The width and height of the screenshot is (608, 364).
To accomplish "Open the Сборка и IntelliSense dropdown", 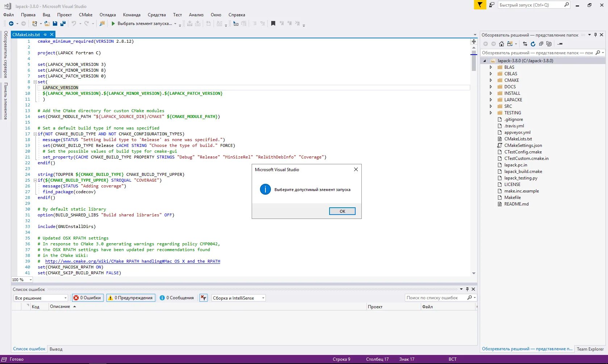I will coord(238,298).
